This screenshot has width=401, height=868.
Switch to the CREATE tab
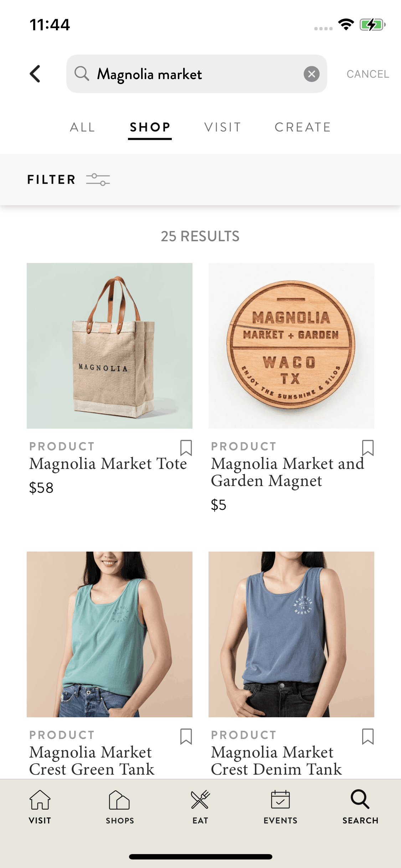tap(303, 127)
